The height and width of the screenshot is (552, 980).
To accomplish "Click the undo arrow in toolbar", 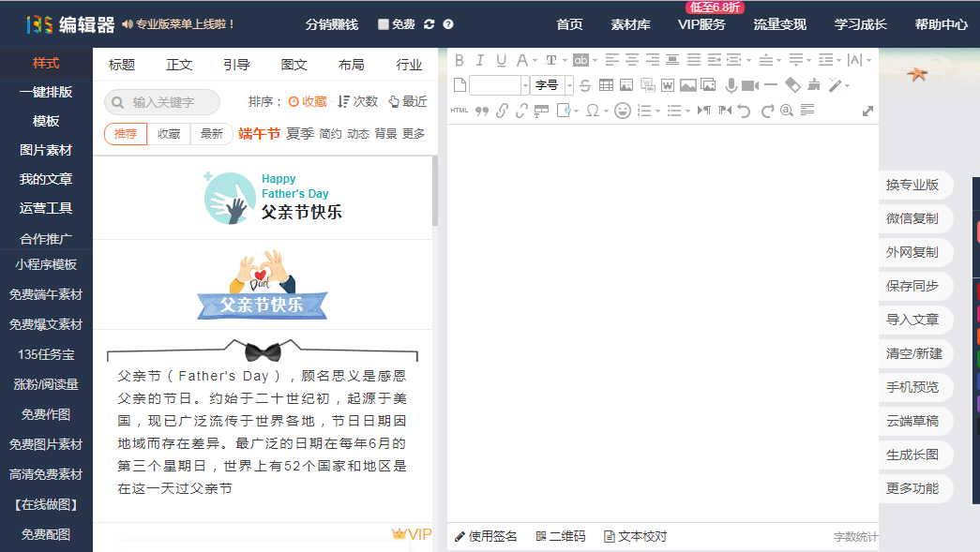I will [x=743, y=111].
